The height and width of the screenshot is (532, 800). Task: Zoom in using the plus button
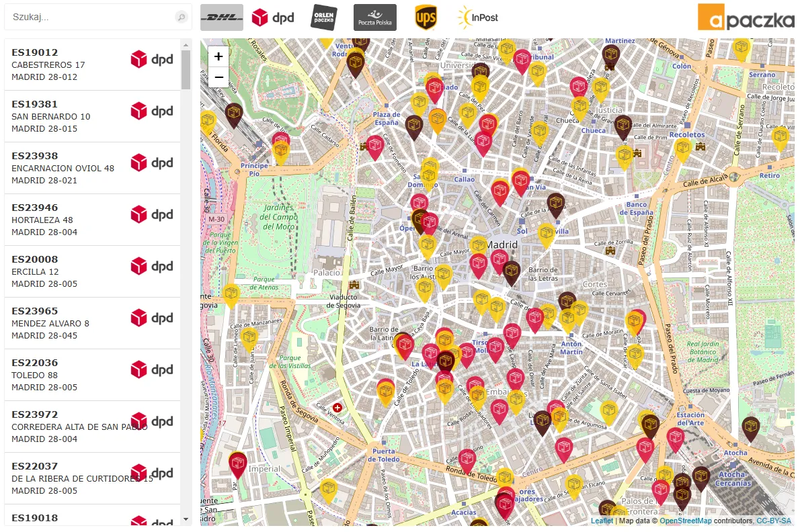218,57
